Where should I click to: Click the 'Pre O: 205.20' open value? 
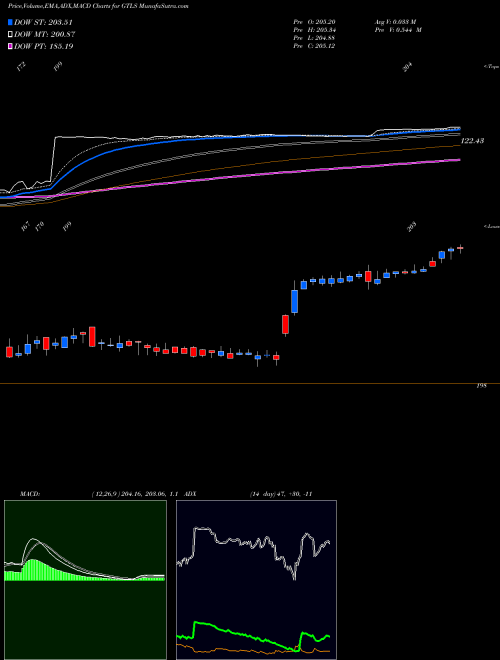(314, 22)
